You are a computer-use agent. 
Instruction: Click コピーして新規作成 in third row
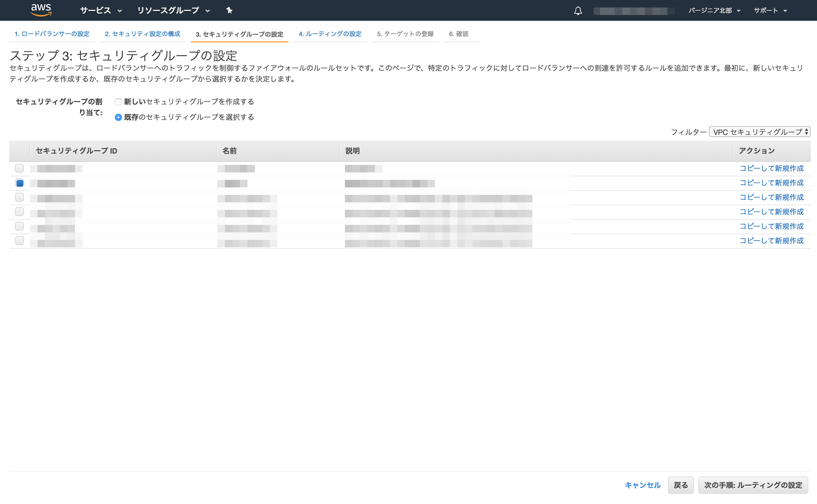pyautogui.click(x=771, y=197)
